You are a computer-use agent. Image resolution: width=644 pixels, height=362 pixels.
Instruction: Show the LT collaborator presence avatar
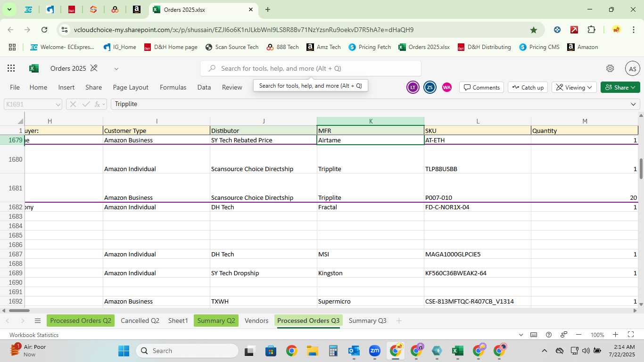(413, 87)
